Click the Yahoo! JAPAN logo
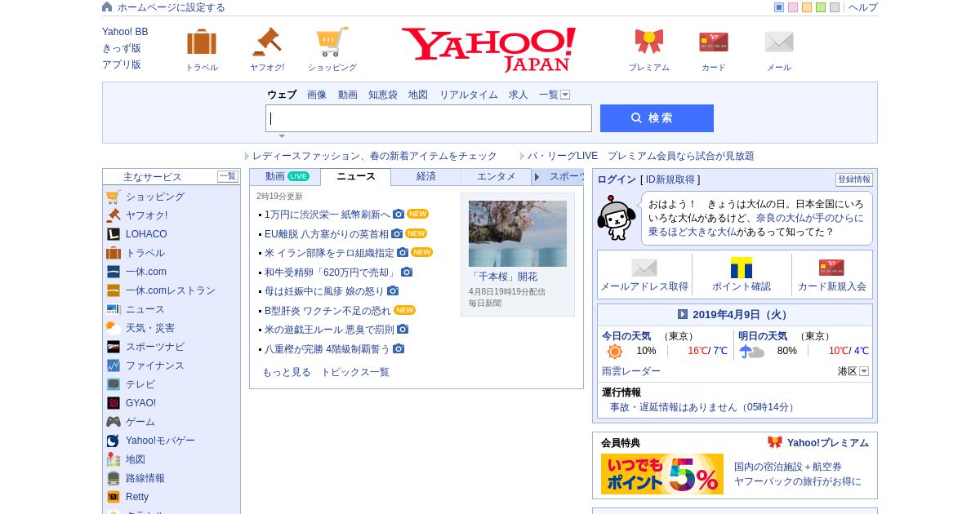The height and width of the screenshot is (514, 980). [x=488, y=50]
